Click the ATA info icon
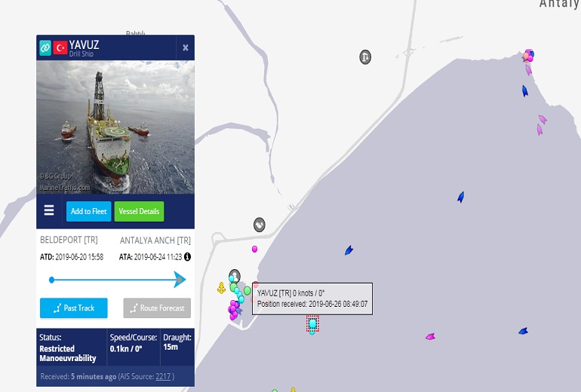 tap(187, 256)
